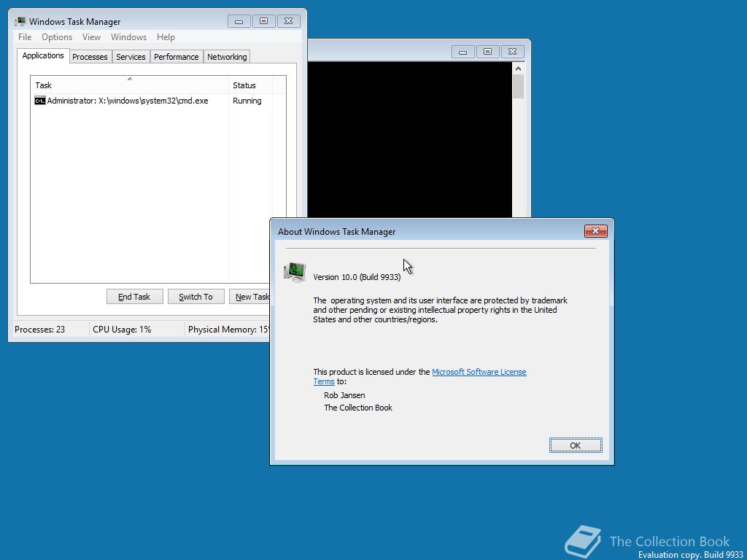Viewport: 747px width, 560px height.
Task: Click the black command prompt console area
Action: pos(410,139)
